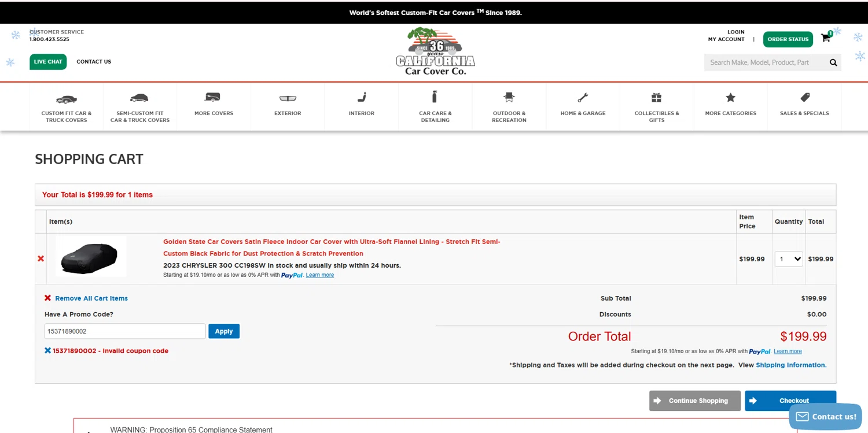The image size is (868, 433).
Task: Click the More Categories star icon
Action: (x=730, y=97)
